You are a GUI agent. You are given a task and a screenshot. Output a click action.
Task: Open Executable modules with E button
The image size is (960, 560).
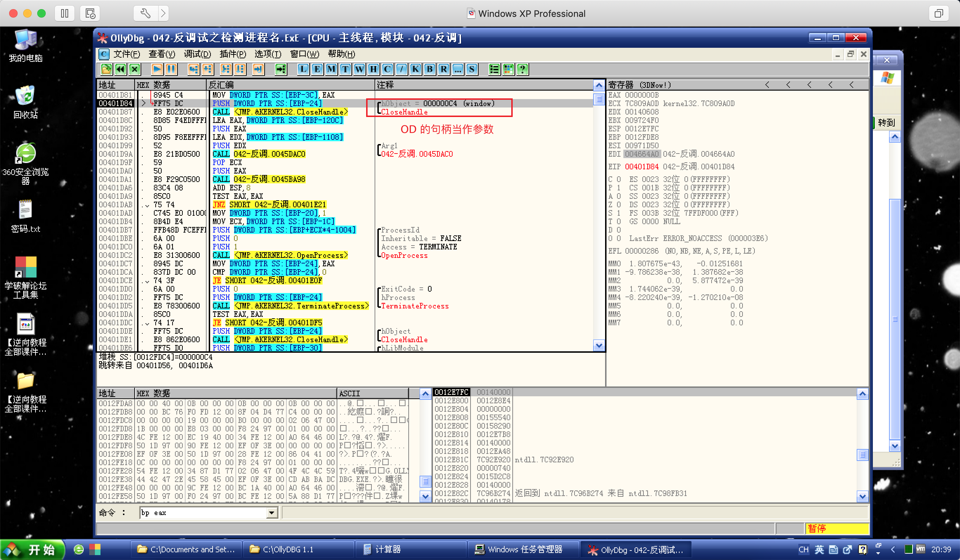click(x=317, y=69)
